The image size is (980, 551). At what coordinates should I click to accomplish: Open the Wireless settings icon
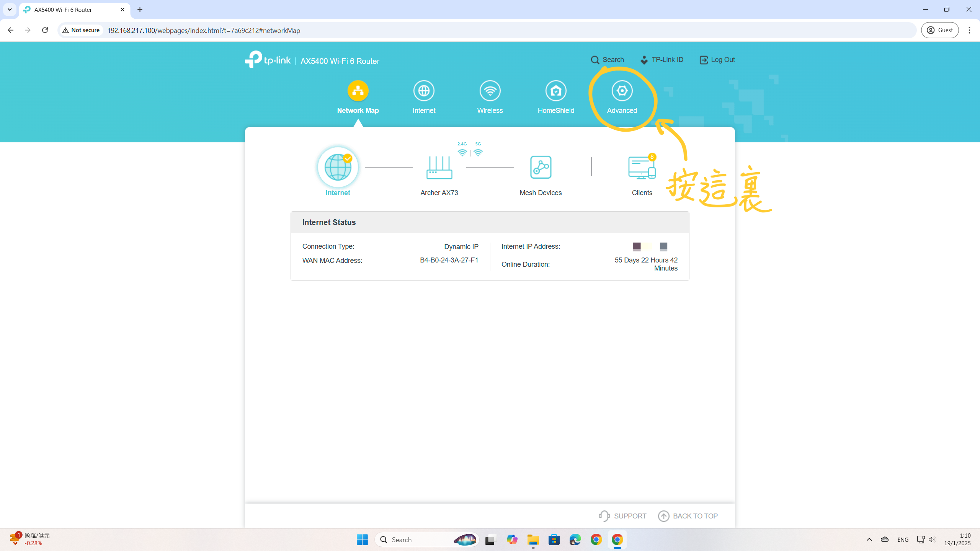[490, 91]
